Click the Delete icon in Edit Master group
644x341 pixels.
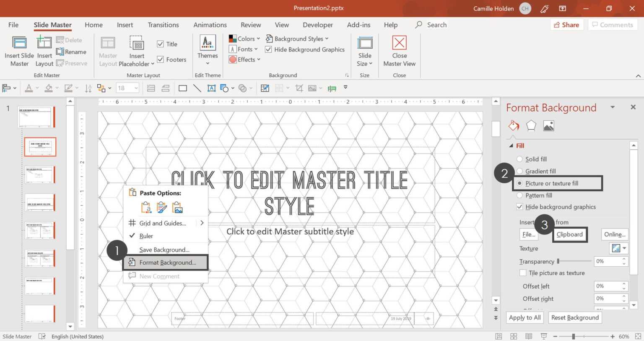pos(70,39)
